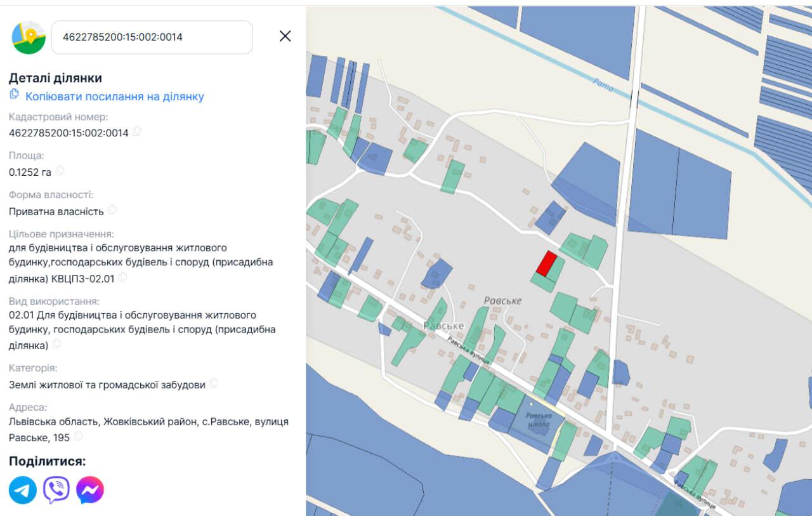Click the 'Рата' river label on map

pyautogui.click(x=603, y=85)
